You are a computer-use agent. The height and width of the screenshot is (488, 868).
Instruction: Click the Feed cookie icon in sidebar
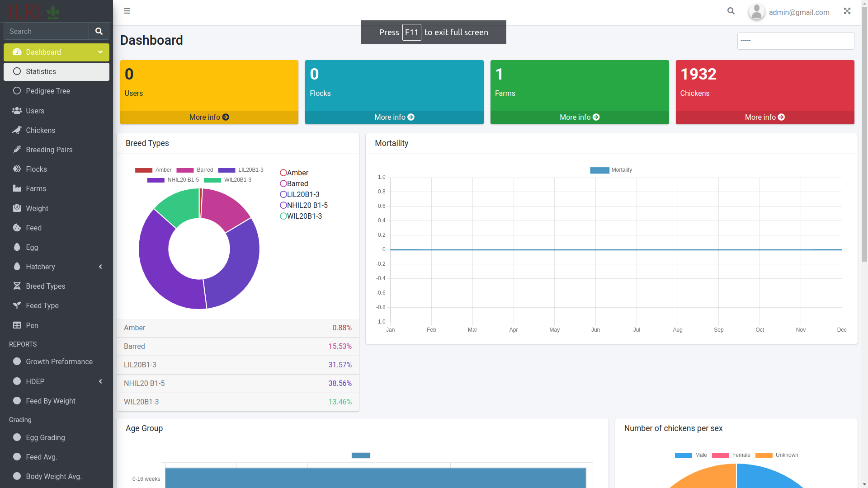tap(17, 228)
